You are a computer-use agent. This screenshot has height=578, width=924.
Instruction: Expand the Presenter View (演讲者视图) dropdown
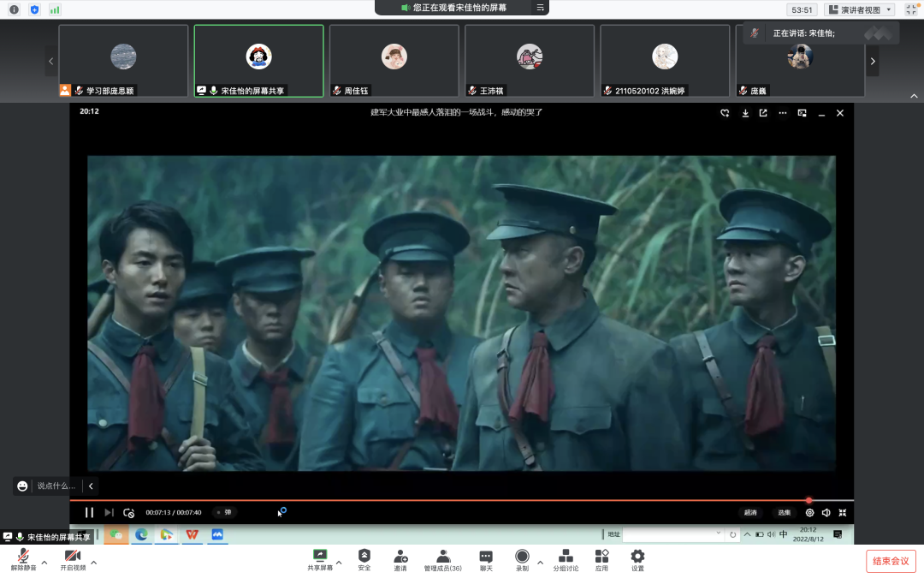point(860,9)
